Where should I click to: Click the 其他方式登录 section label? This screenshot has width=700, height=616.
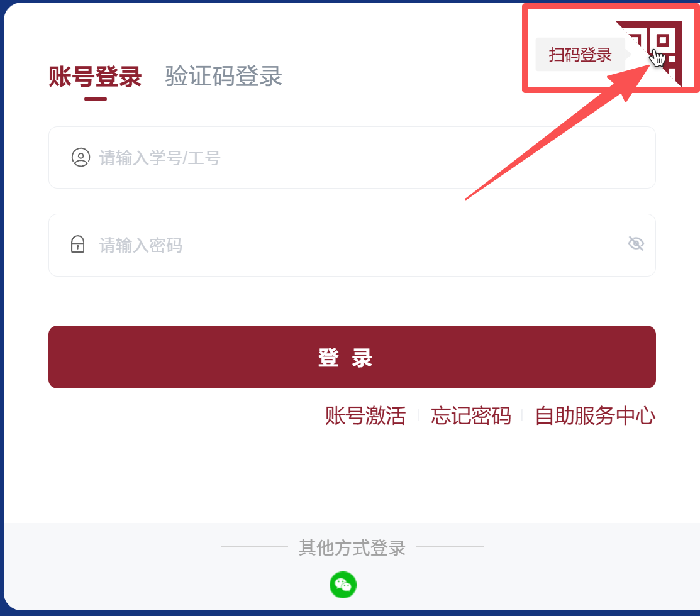coord(352,547)
